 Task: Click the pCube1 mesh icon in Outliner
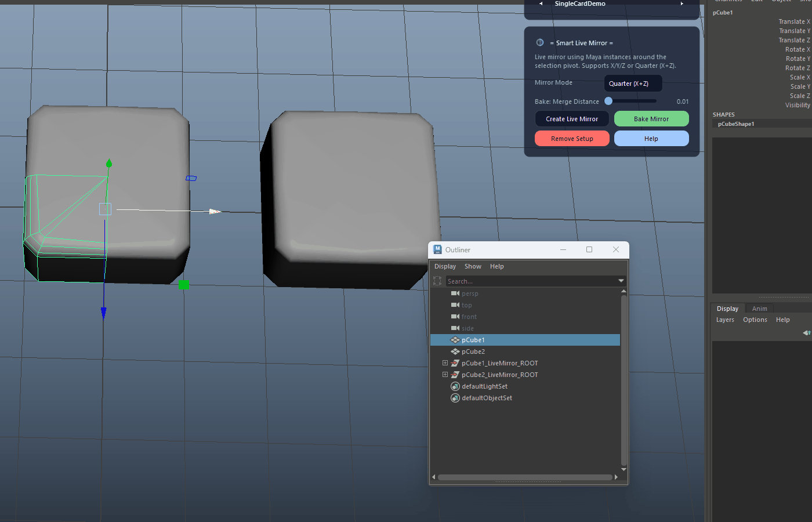455,340
